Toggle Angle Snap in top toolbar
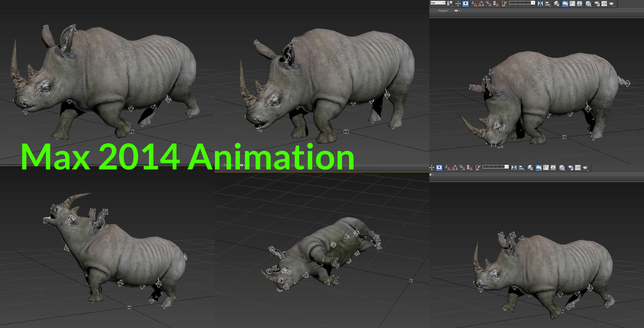 481,3
